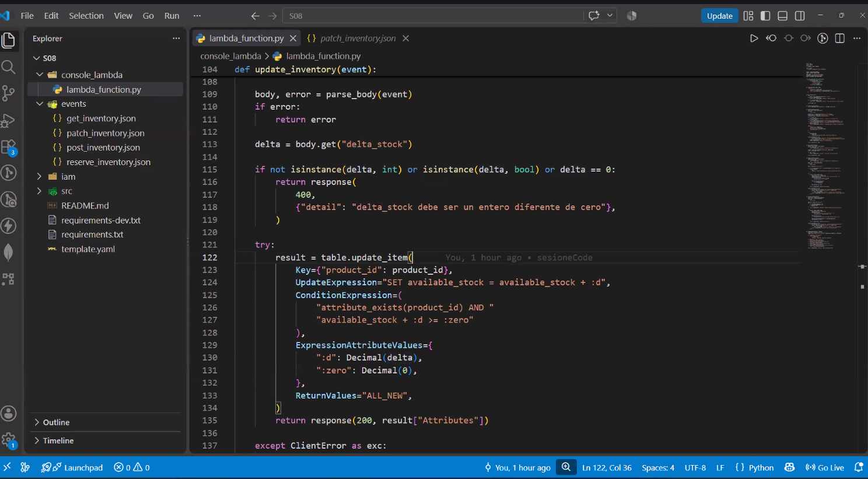Switch to the patch_inventory.json tab
Screen dimensions: 868x479
pos(358,39)
